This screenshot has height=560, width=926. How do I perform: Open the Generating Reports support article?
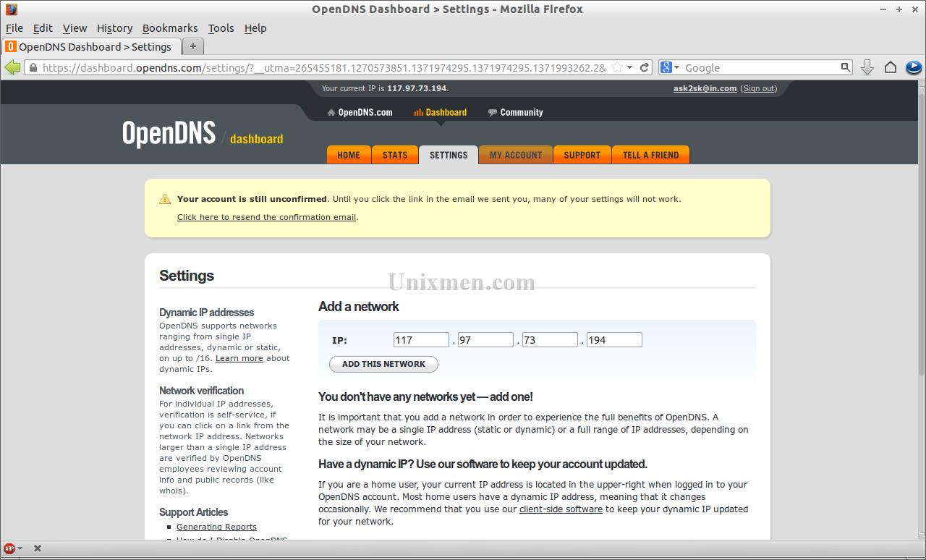(x=216, y=527)
